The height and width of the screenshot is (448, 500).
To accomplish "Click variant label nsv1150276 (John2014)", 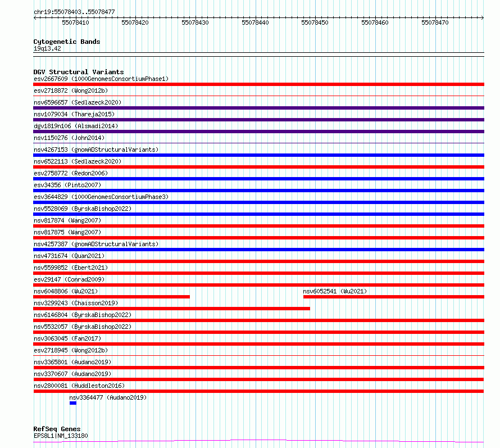I will pos(69,138).
